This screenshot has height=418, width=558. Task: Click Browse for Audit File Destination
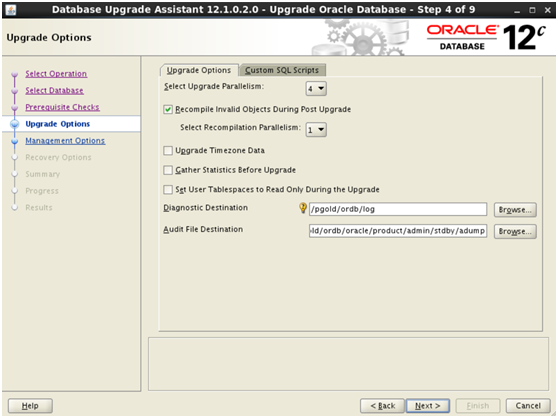click(x=515, y=232)
